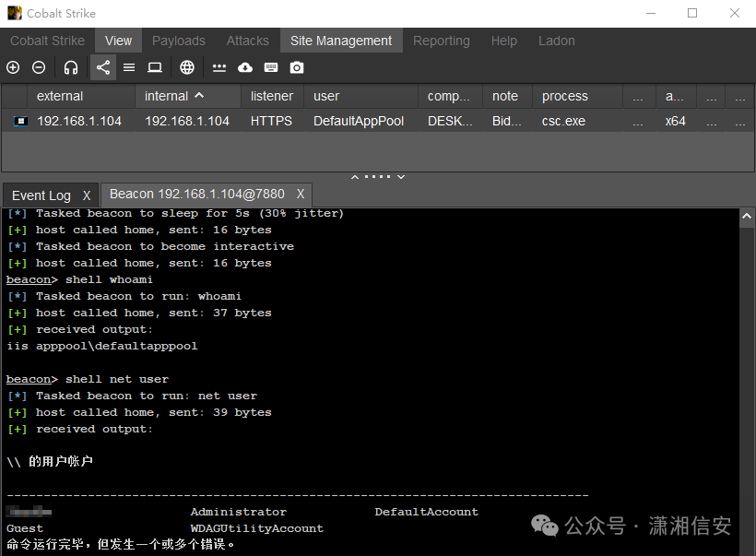Maximize the Cobalt Strike window
756x556 pixels.
[x=692, y=13]
